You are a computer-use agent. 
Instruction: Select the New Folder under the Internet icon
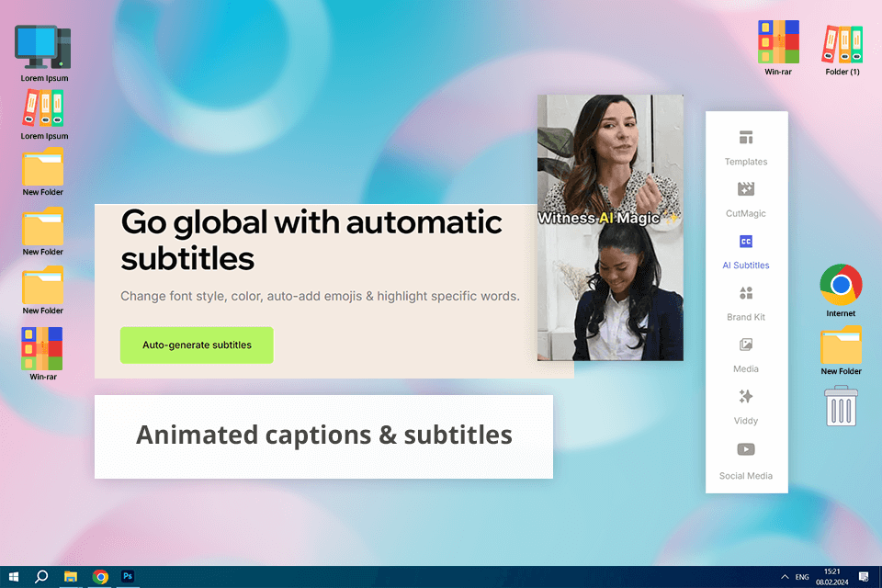pyautogui.click(x=841, y=345)
